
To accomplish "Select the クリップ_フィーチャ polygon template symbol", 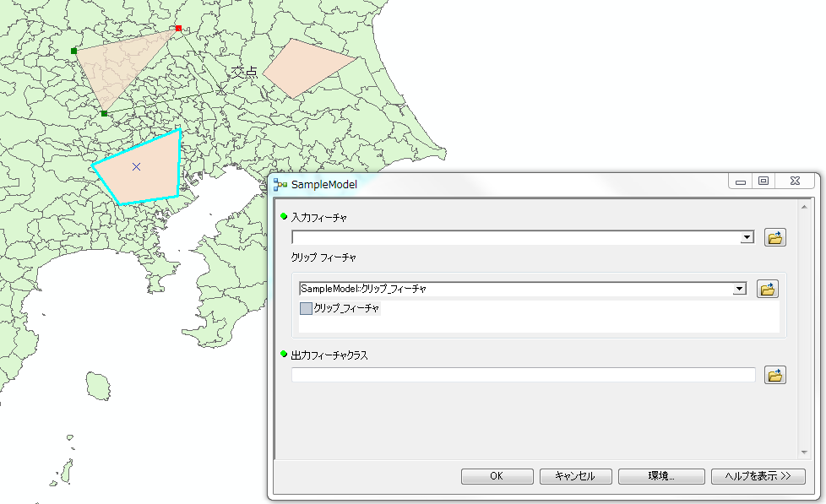I will [306, 308].
